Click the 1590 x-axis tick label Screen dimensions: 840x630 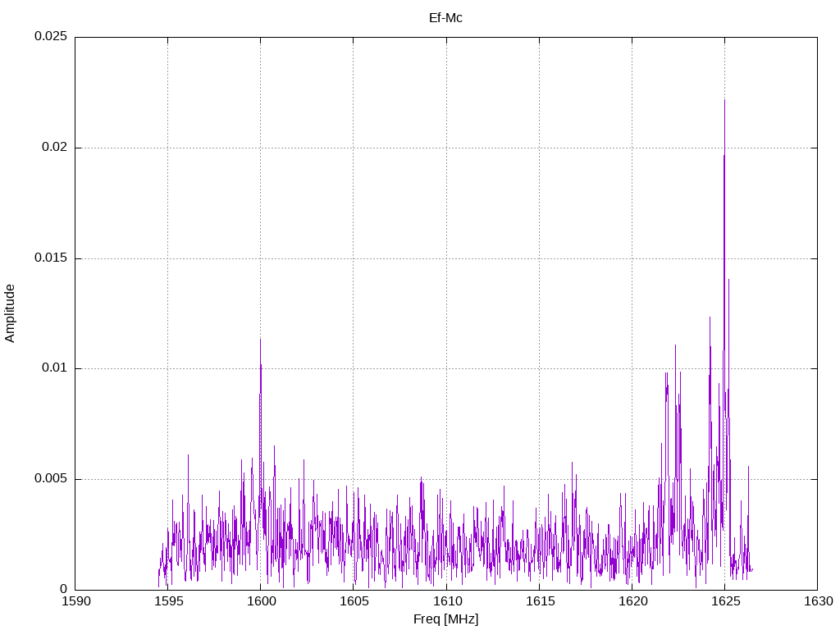(x=76, y=601)
